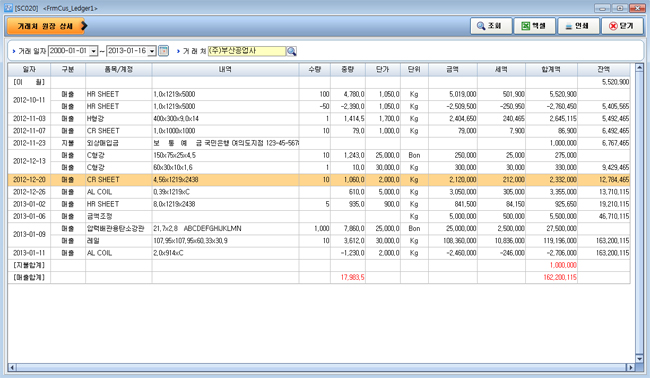
Task: Select the H형강 item cell
Action: pyautogui.click(x=119, y=119)
